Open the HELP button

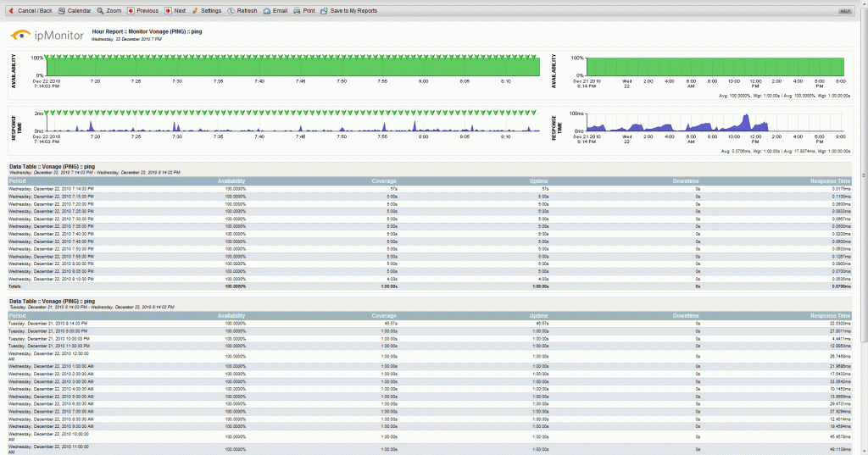(x=845, y=11)
